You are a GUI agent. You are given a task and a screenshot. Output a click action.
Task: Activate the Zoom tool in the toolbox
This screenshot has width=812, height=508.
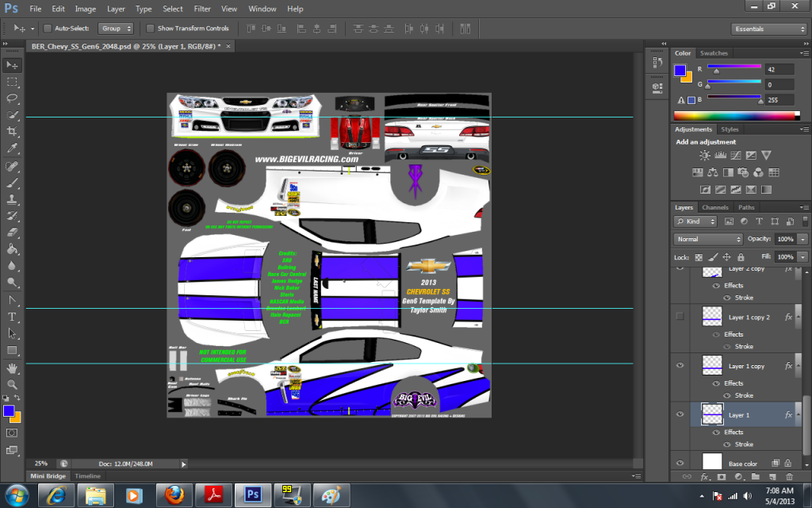point(12,385)
